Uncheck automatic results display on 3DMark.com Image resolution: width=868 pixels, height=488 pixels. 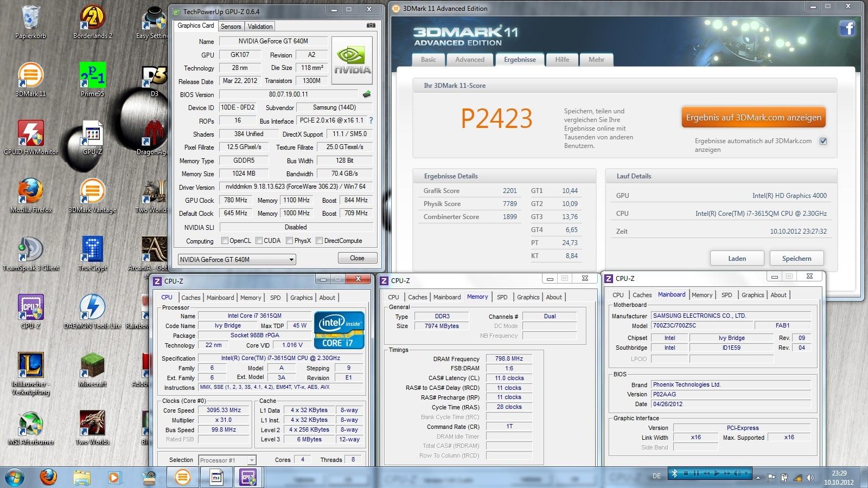tap(823, 141)
